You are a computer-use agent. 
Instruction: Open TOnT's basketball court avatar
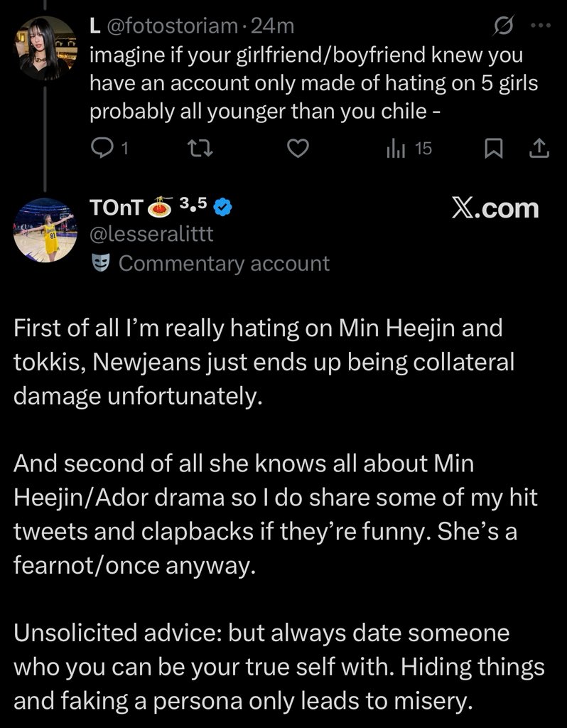point(45,230)
